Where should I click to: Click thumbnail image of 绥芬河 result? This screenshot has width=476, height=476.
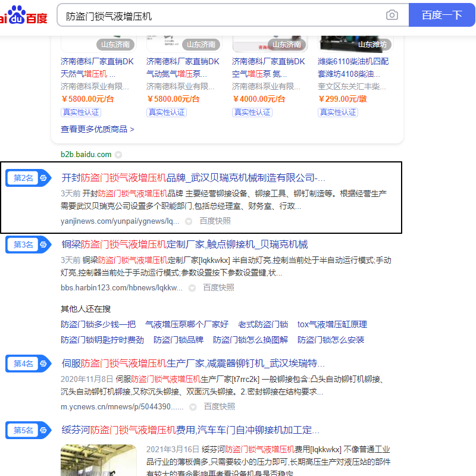pos(99,460)
